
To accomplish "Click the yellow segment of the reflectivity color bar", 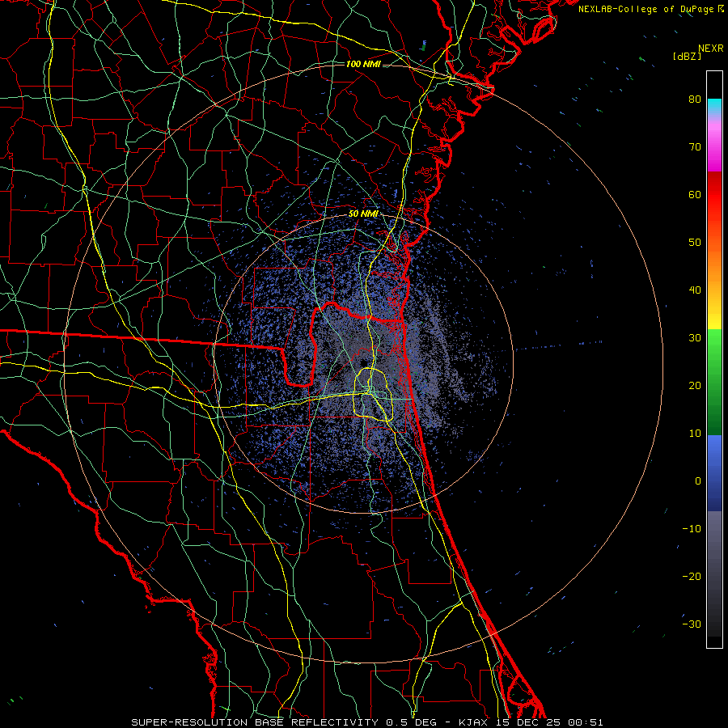I will pos(714,315).
